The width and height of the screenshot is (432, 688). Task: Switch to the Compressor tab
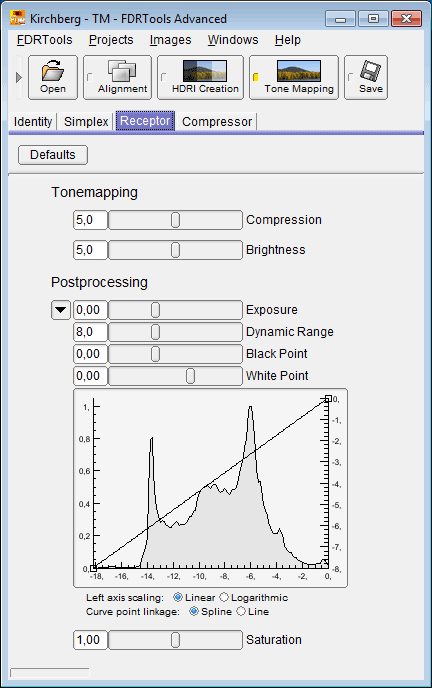point(217,122)
